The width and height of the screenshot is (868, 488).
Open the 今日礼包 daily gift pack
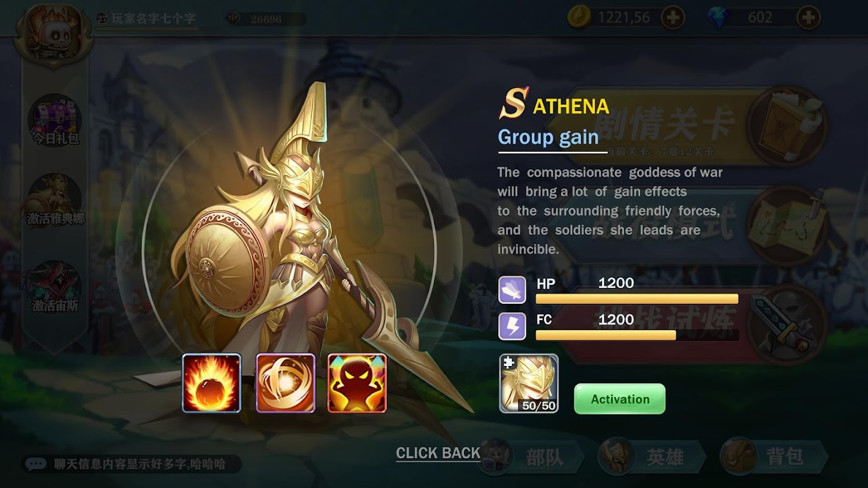click(55, 121)
